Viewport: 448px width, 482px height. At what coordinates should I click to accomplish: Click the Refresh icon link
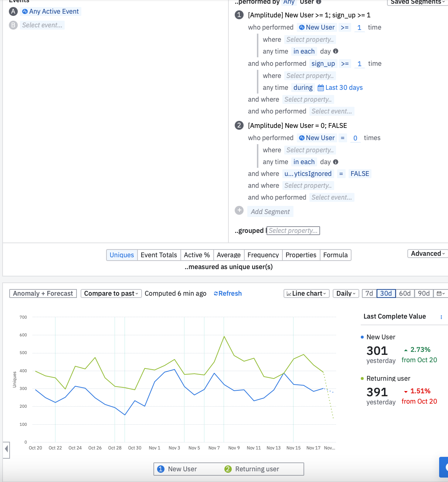pyautogui.click(x=228, y=293)
